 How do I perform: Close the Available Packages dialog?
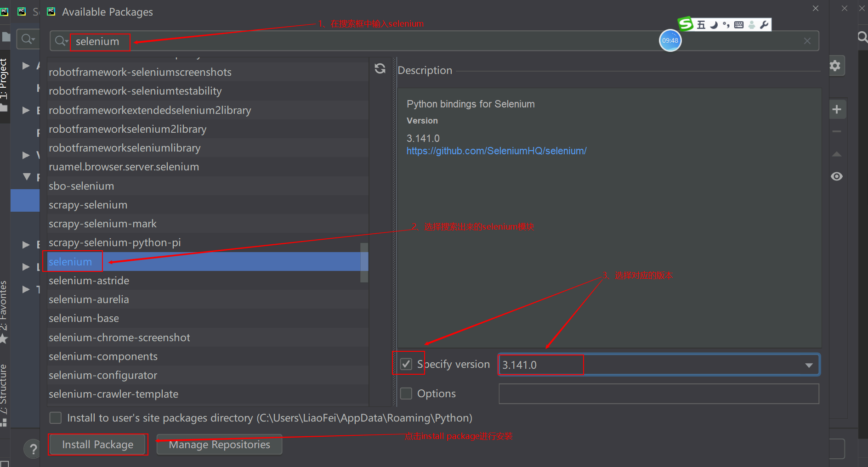(816, 8)
